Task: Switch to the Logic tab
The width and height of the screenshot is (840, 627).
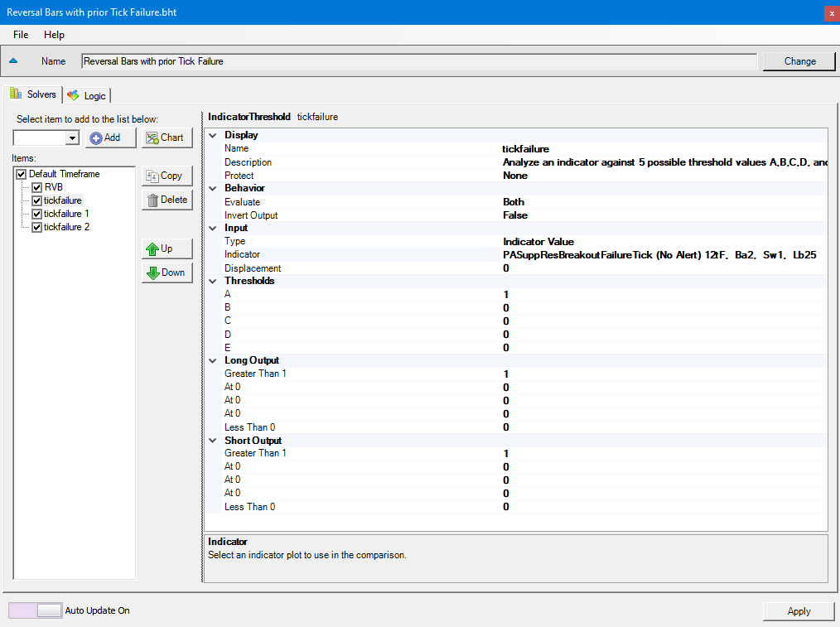Action: [x=87, y=96]
